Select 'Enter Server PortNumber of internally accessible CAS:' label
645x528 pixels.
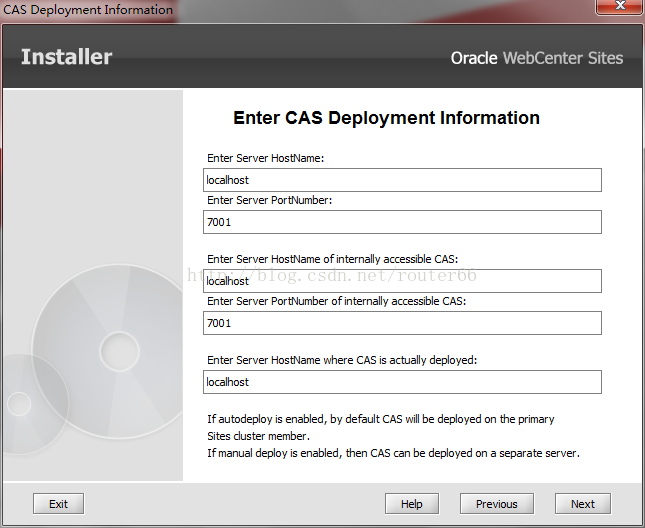click(336, 301)
